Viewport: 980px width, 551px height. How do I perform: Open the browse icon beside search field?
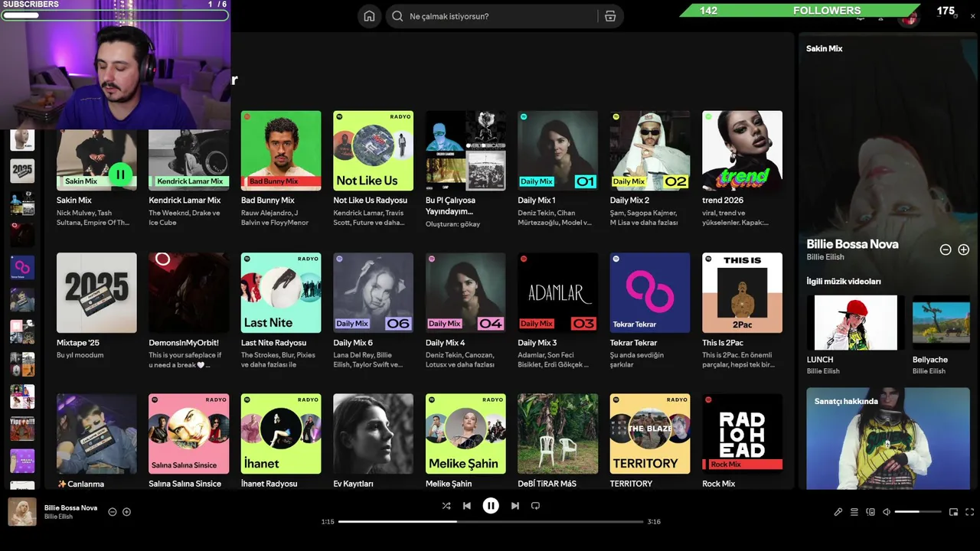click(610, 16)
